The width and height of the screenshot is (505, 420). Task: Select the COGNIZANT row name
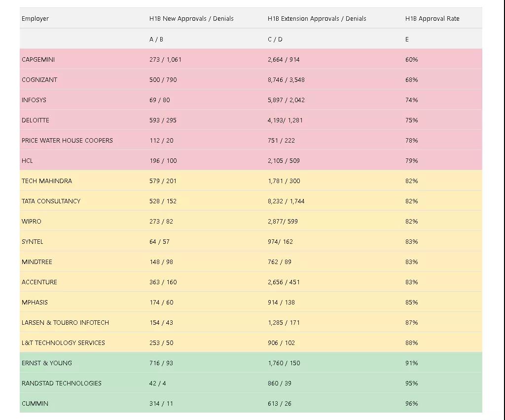click(x=39, y=80)
